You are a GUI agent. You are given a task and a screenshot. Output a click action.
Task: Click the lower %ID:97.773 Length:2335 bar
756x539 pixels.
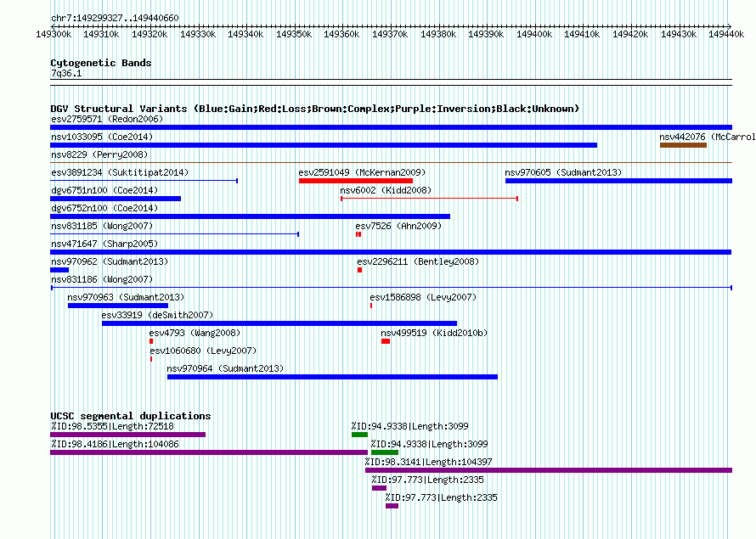point(392,506)
